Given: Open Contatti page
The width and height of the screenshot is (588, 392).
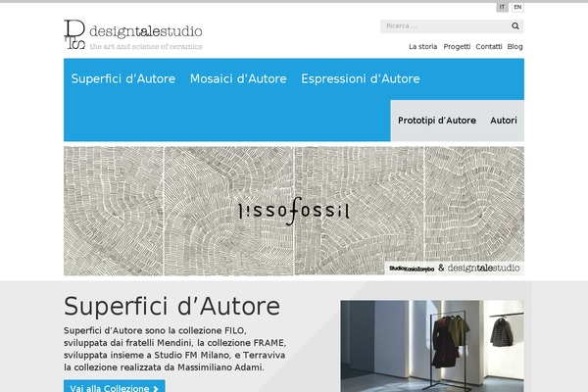Looking at the screenshot, I should 489,46.
